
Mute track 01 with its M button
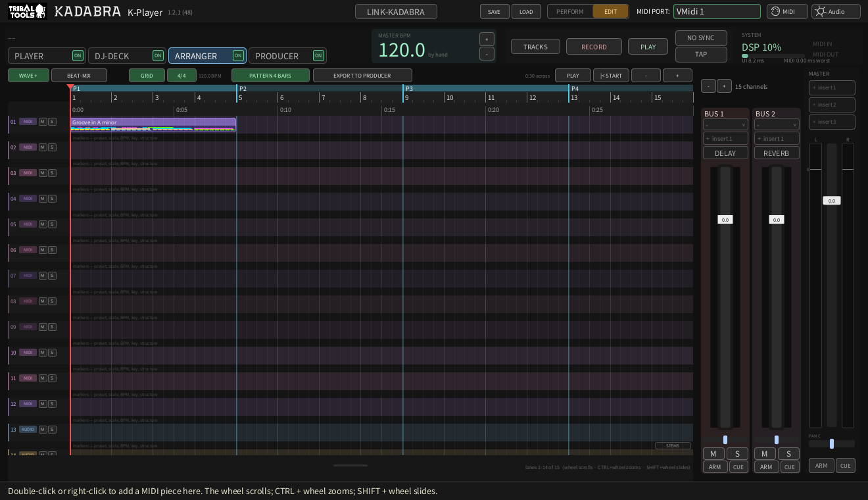click(x=43, y=122)
